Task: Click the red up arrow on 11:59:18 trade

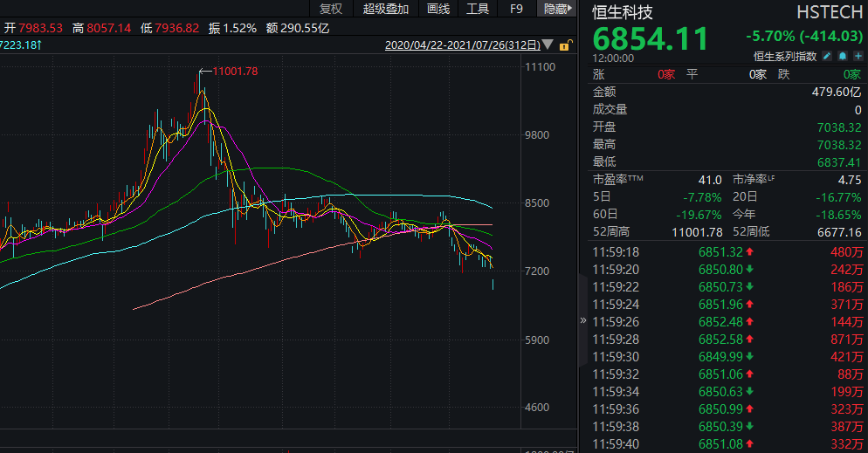Action: point(749,252)
